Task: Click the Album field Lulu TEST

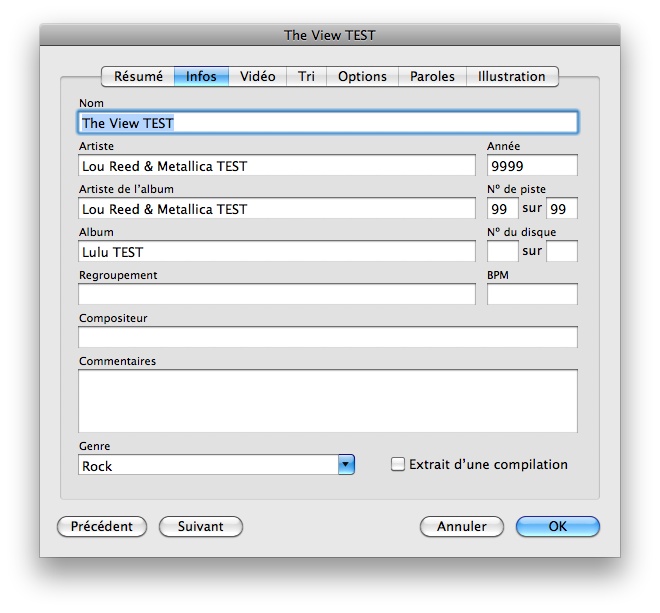Action: pyautogui.click(x=277, y=251)
